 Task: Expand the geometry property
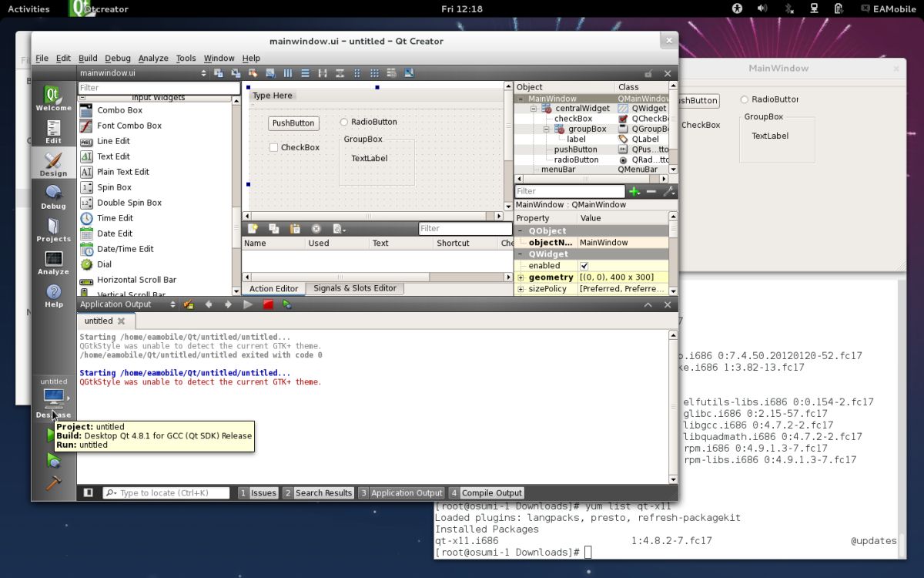pyautogui.click(x=521, y=277)
